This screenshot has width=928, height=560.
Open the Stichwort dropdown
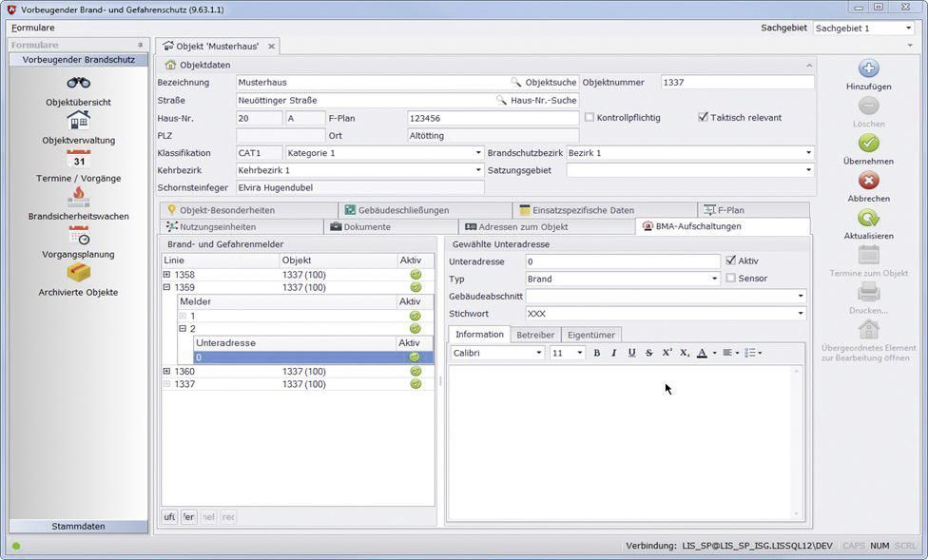(x=801, y=314)
